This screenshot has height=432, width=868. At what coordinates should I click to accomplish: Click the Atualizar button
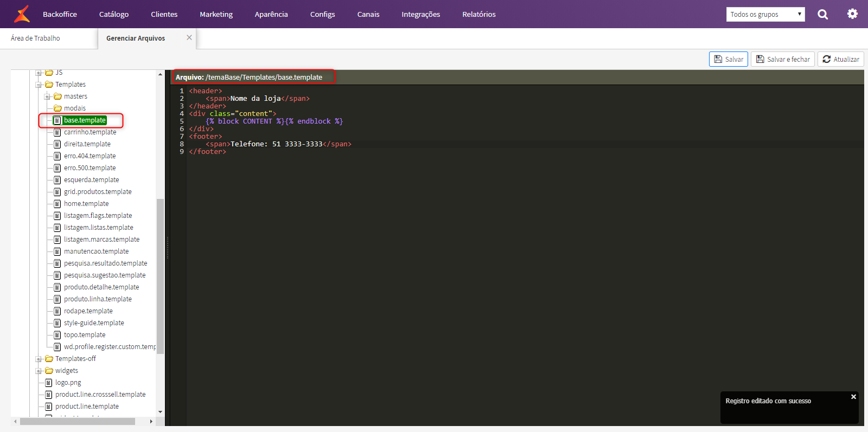(841, 59)
